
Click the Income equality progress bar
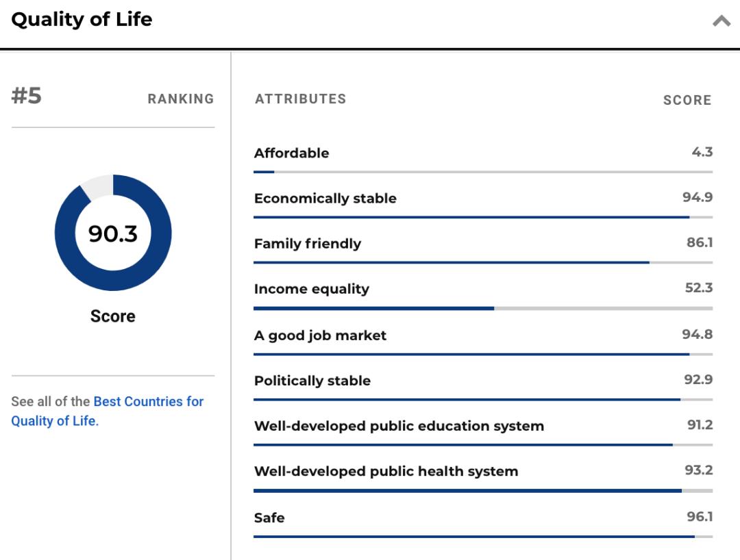pos(482,308)
